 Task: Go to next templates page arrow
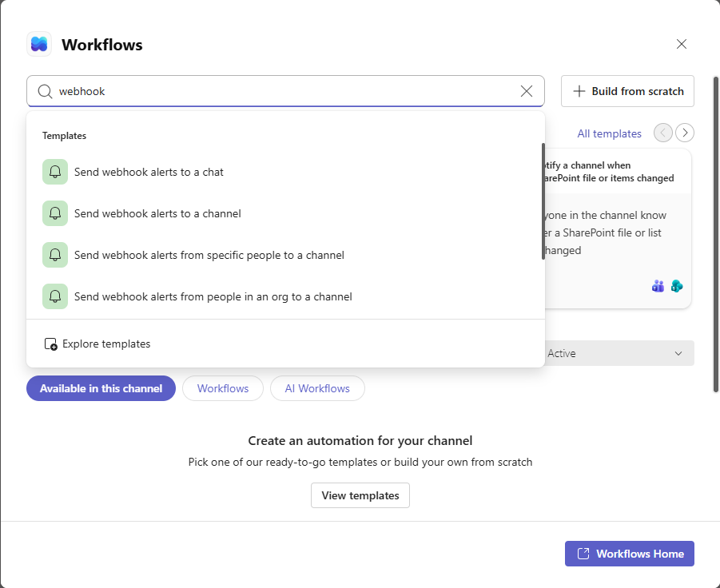685,133
